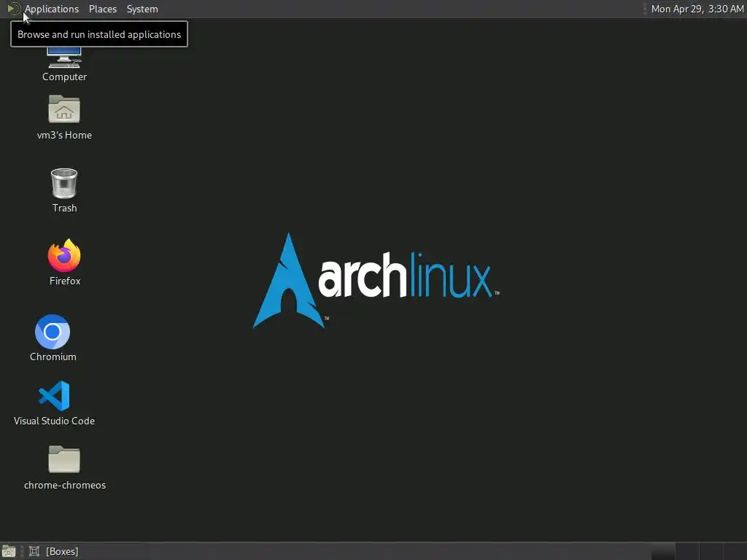This screenshot has height=560, width=747.
Task: Open the System menu
Action: [x=142, y=9]
